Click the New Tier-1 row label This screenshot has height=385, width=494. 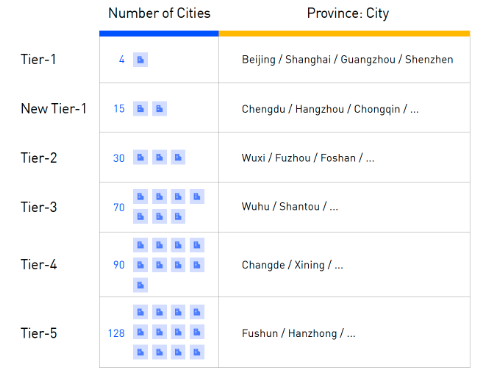54,109
